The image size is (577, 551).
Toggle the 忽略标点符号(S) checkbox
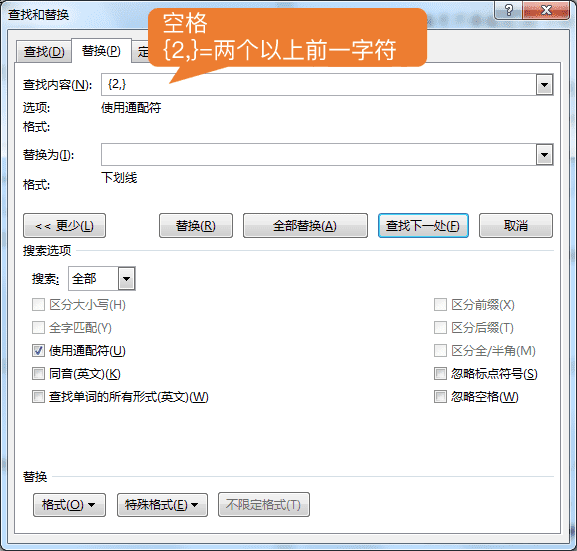point(440,374)
